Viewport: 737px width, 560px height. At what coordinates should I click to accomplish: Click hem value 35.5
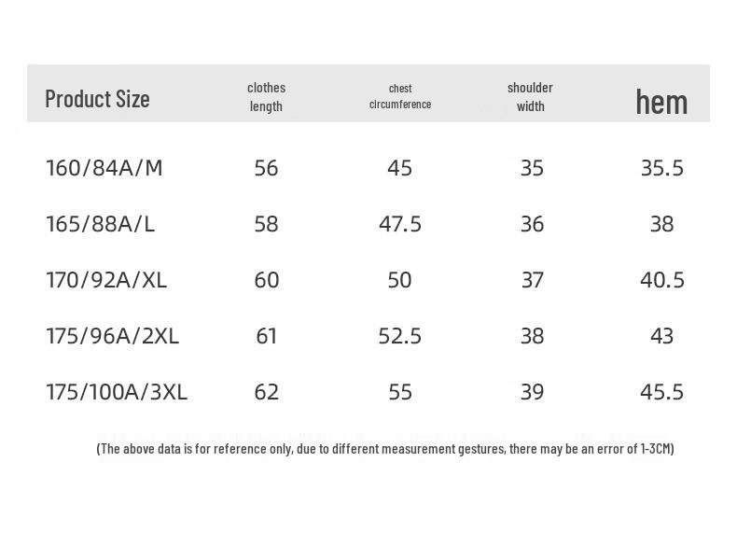pyautogui.click(x=661, y=168)
